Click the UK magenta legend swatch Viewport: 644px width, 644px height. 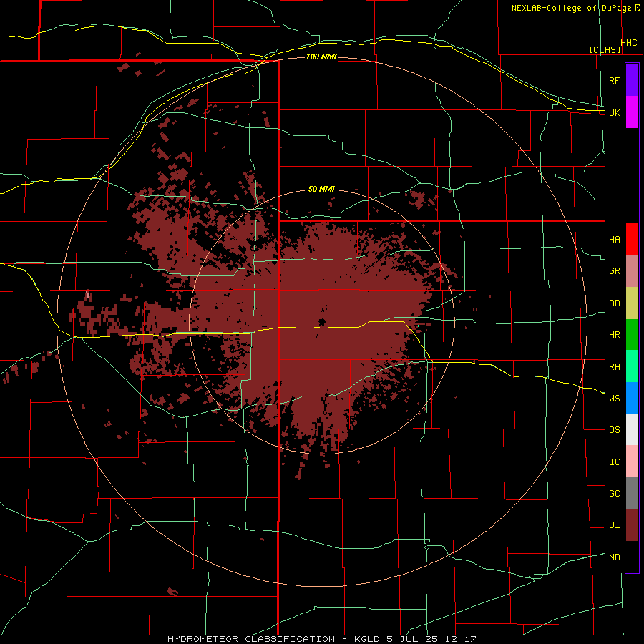[x=632, y=112]
